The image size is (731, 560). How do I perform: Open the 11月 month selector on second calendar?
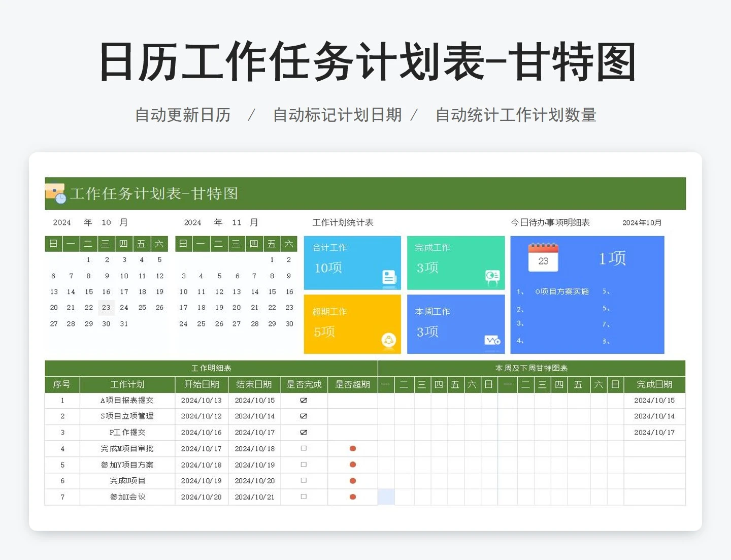(236, 222)
